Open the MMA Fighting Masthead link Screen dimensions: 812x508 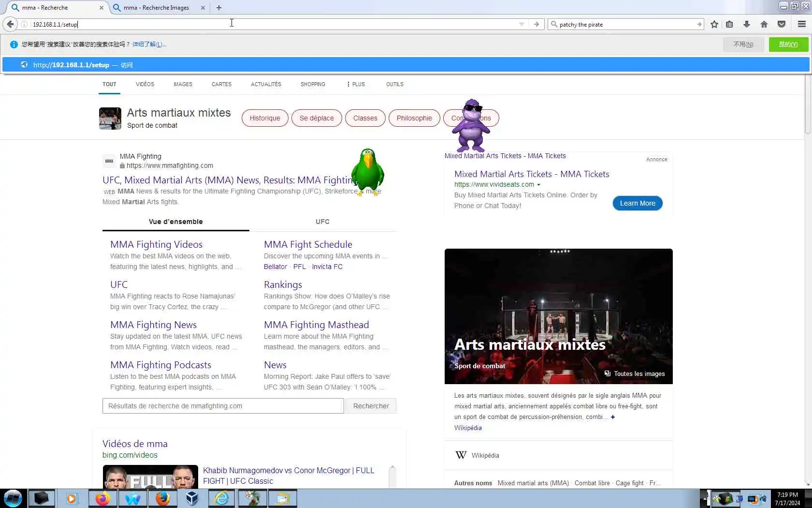[316, 325]
